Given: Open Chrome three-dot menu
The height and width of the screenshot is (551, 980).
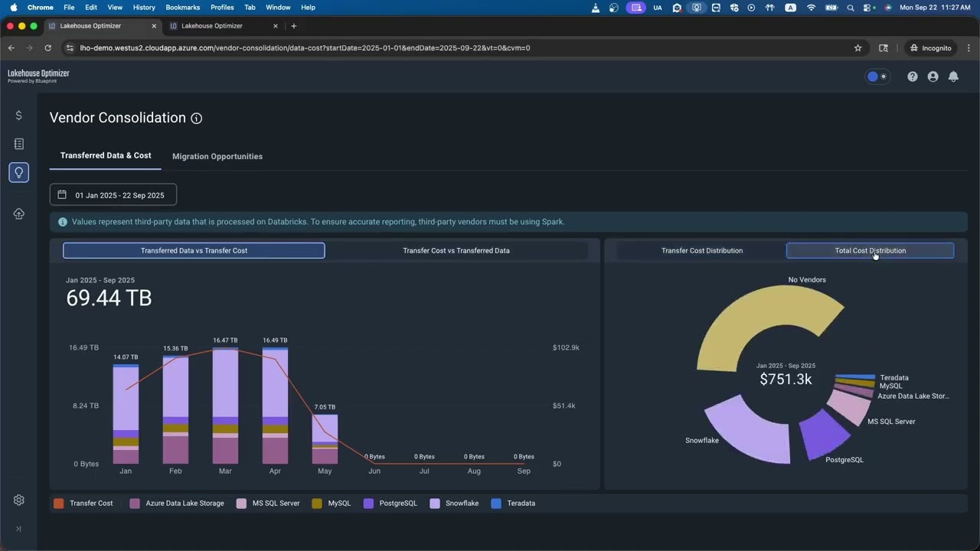Looking at the screenshot, I should [x=969, y=47].
